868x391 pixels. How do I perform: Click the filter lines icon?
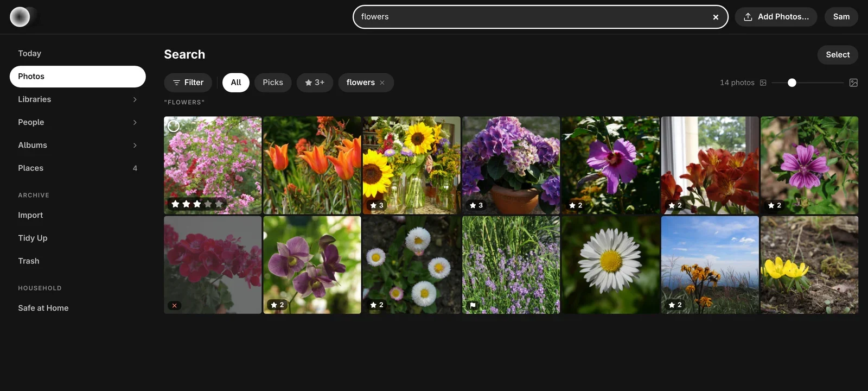click(176, 83)
